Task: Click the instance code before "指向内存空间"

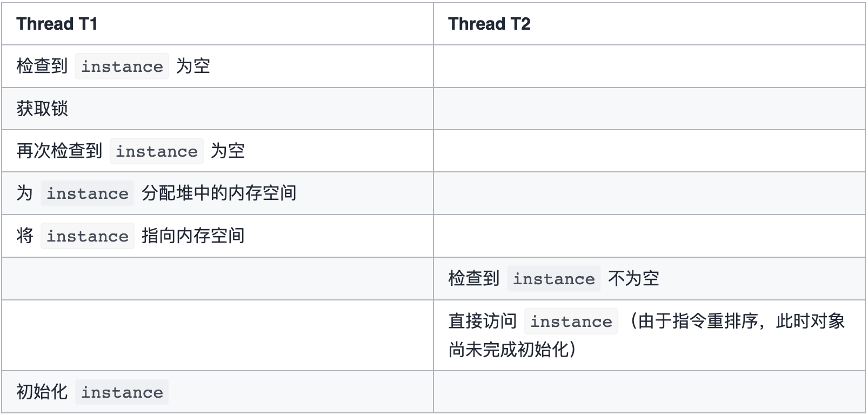Action: coord(88,236)
